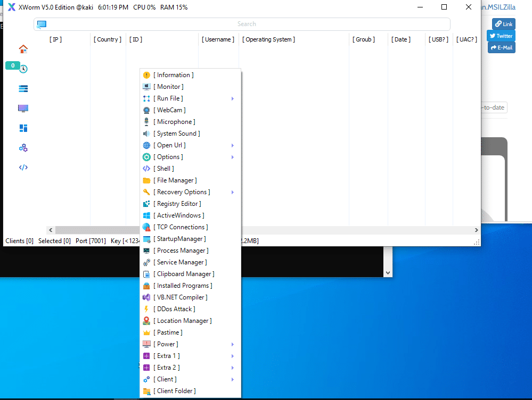The height and width of the screenshot is (400, 532).
Task: Open the code brackets icon in the sidebar
Action: pos(23,168)
